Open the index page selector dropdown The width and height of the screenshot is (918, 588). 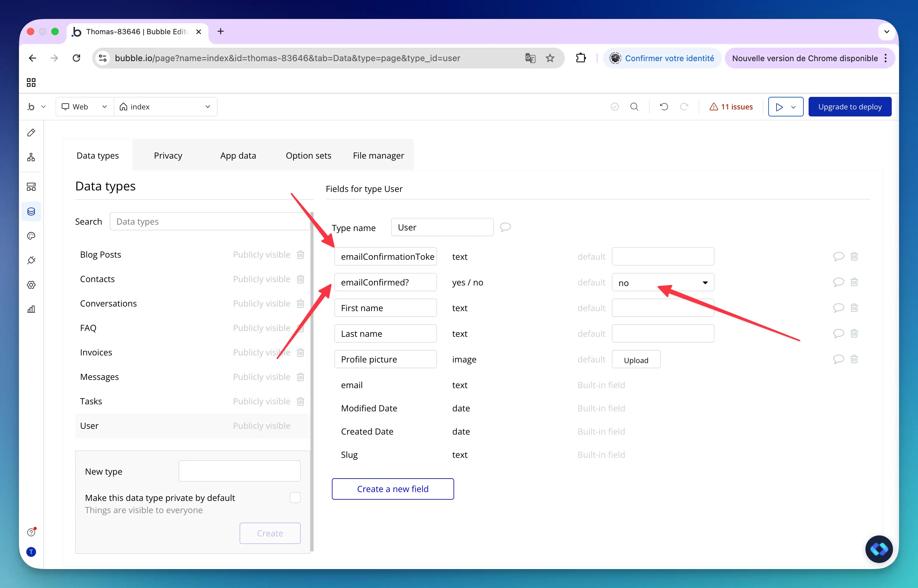tap(165, 107)
